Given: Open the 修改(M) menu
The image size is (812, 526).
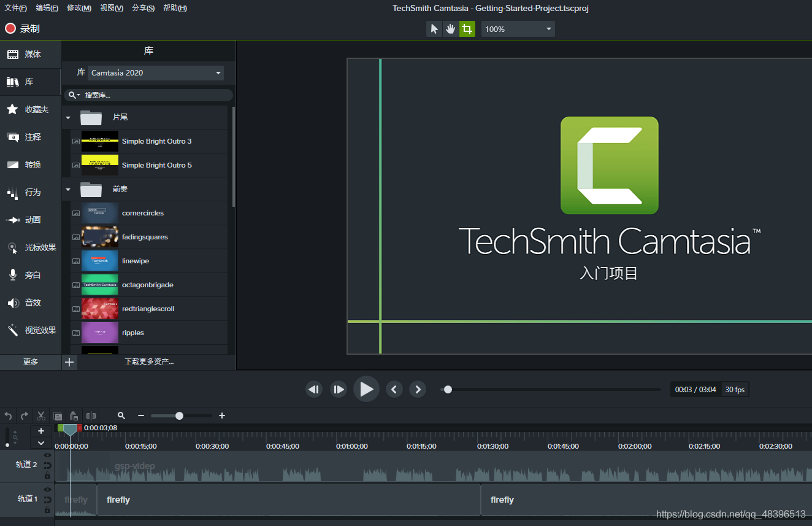Looking at the screenshot, I should pyautogui.click(x=79, y=8).
